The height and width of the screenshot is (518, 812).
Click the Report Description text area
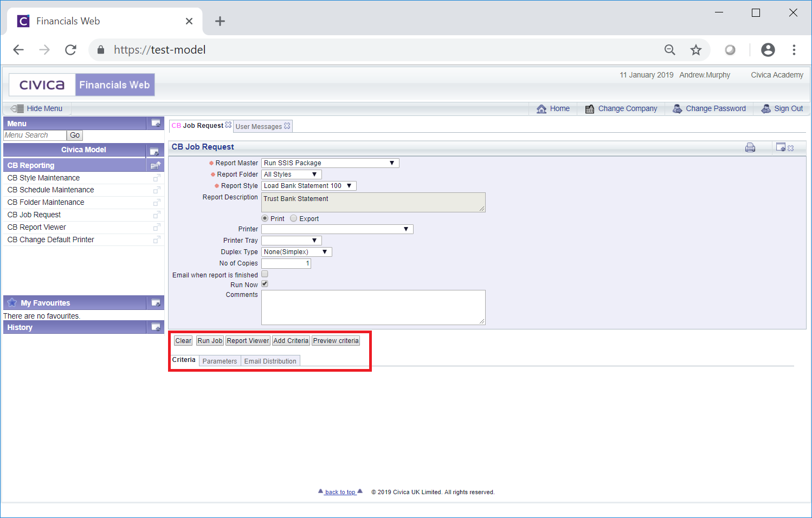pyautogui.click(x=373, y=202)
